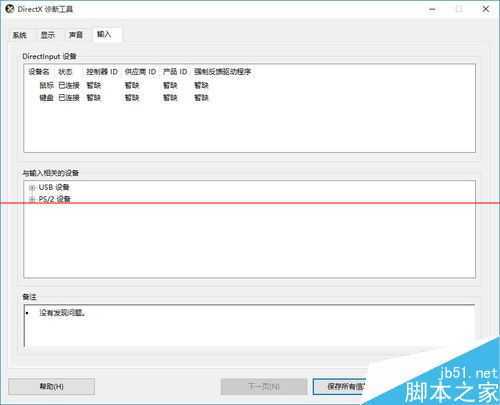Viewport: 500px width, 405px height.
Task: Click 已连接 status in 键盘 row
Action: coord(69,98)
